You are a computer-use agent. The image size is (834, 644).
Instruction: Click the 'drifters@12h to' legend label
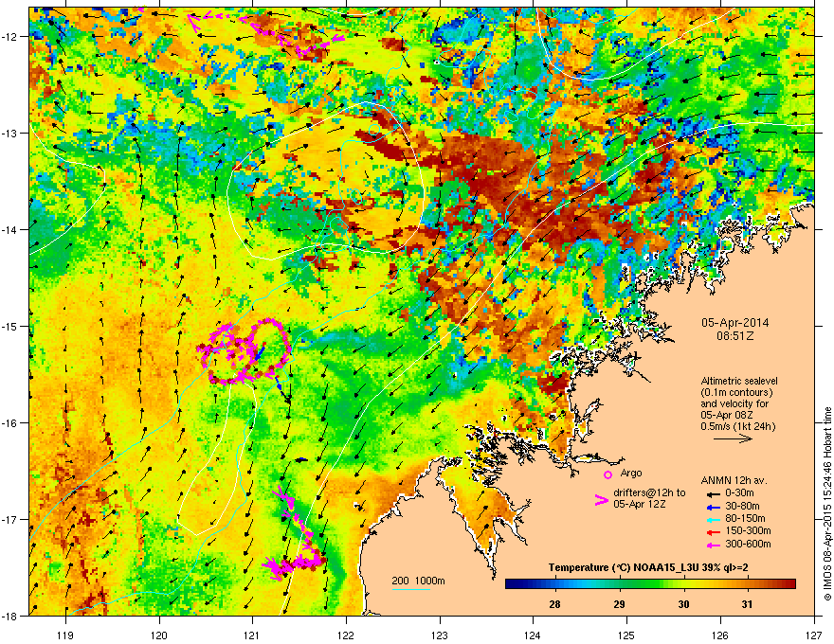[x=649, y=493]
